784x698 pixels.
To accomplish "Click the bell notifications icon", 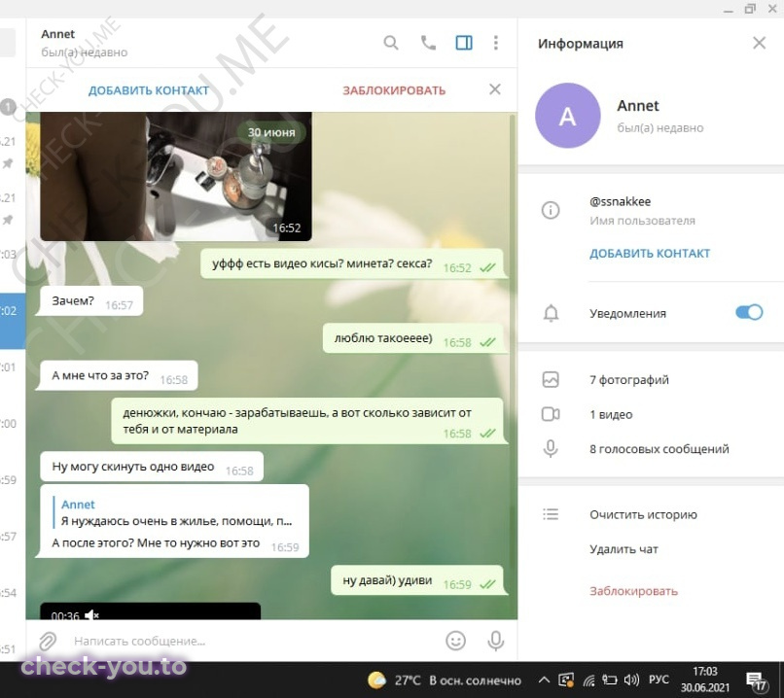I will (x=551, y=313).
